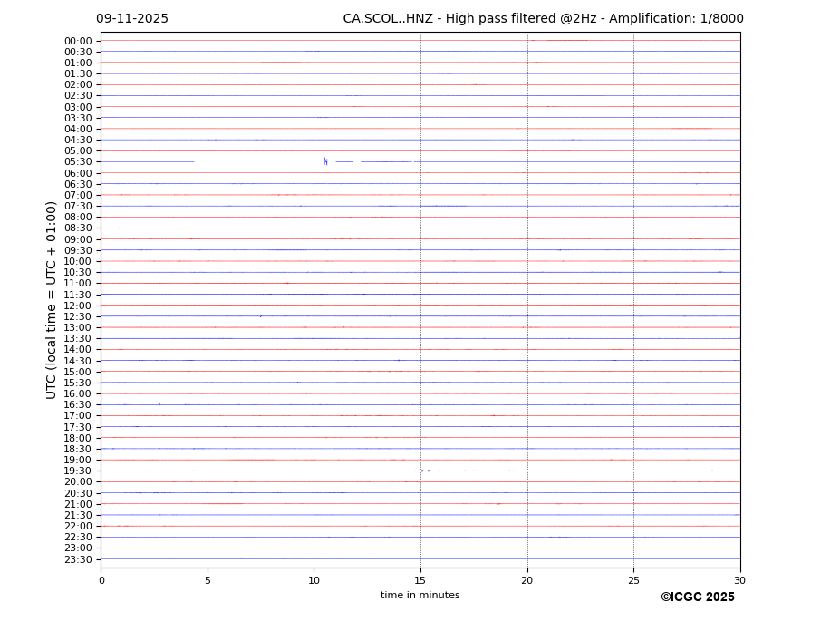The height and width of the screenshot is (631, 840).
Task: Select the 12:00 row label
Action: pyautogui.click(x=78, y=306)
